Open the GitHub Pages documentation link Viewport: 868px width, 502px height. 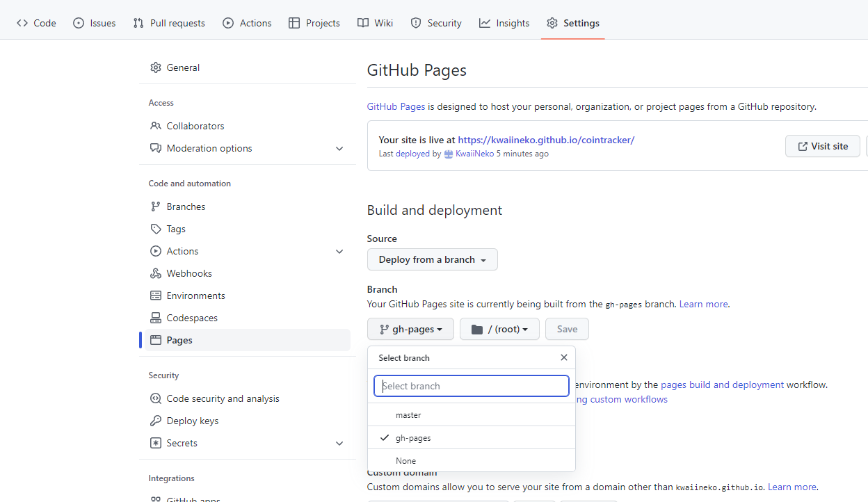(x=396, y=106)
